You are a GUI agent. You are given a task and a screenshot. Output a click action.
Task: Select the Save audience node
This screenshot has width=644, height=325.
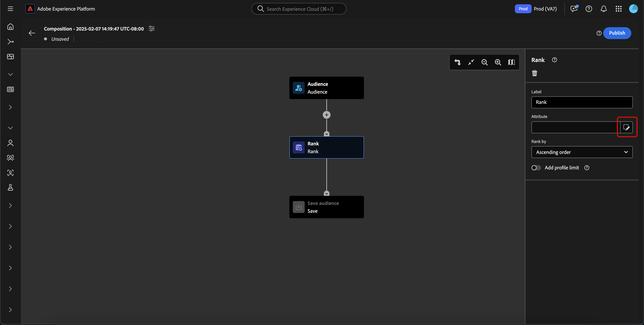(x=326, y=207)
